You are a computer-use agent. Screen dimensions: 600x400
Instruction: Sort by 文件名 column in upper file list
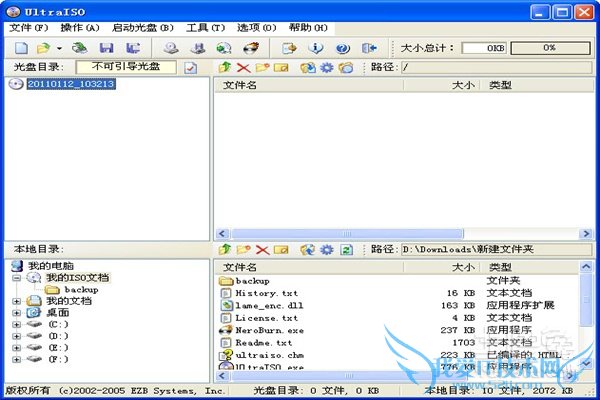click(308, 85)
